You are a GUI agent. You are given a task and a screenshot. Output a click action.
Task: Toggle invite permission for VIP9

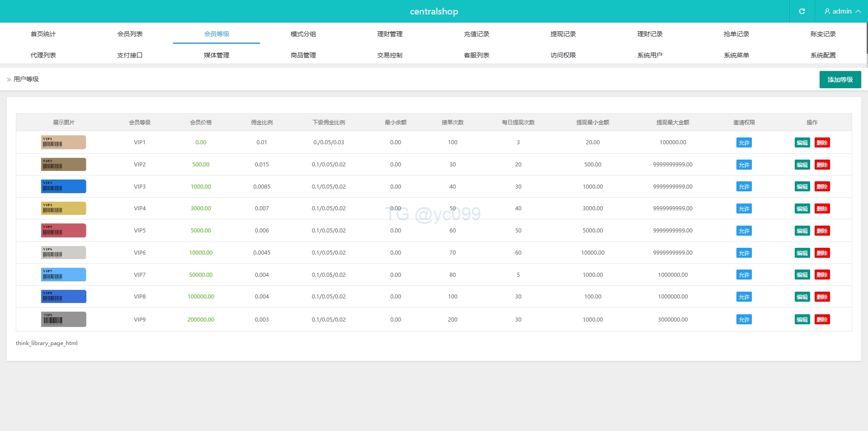click(744, 320)
